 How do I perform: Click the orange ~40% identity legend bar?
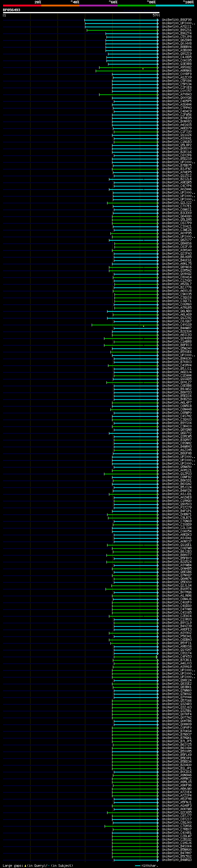(x=60, y=6)
